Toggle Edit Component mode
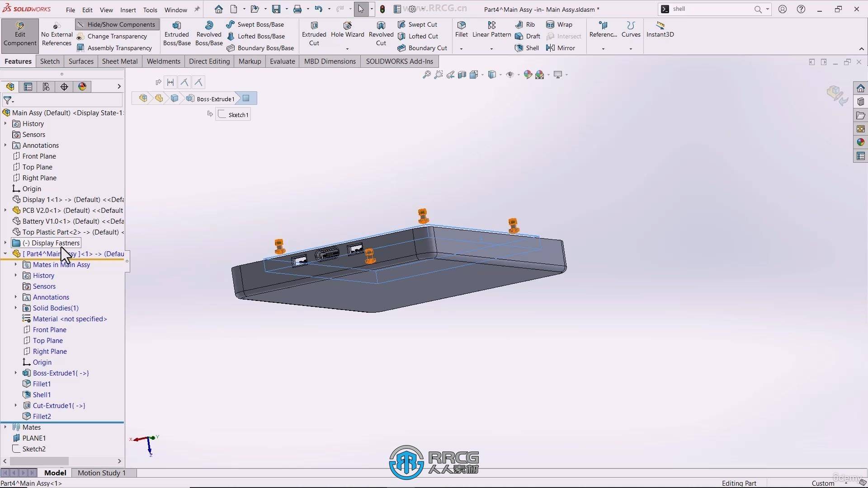Viewport: 868px width, 488px height. [20, 34]
